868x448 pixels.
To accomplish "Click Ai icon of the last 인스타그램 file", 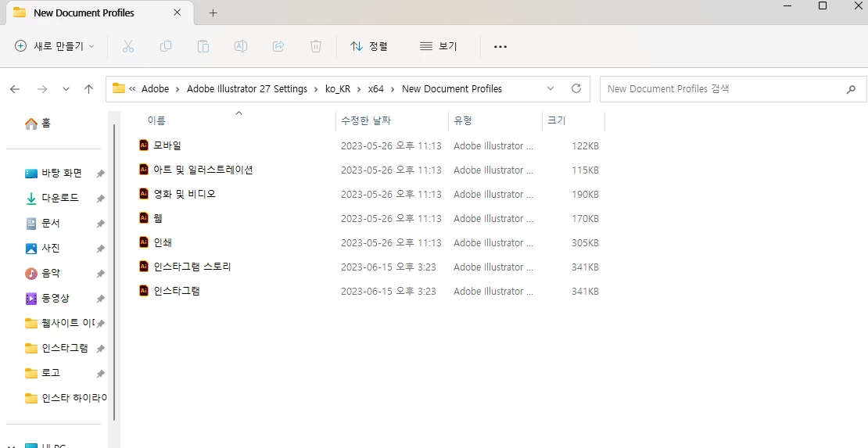I will pyautogui.click(x=144, y=290).
